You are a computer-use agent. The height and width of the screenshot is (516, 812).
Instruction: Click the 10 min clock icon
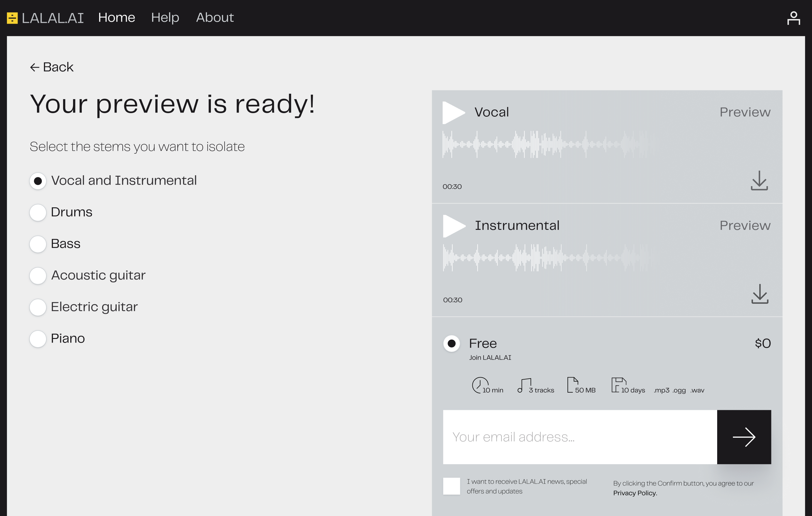[480, 385]
